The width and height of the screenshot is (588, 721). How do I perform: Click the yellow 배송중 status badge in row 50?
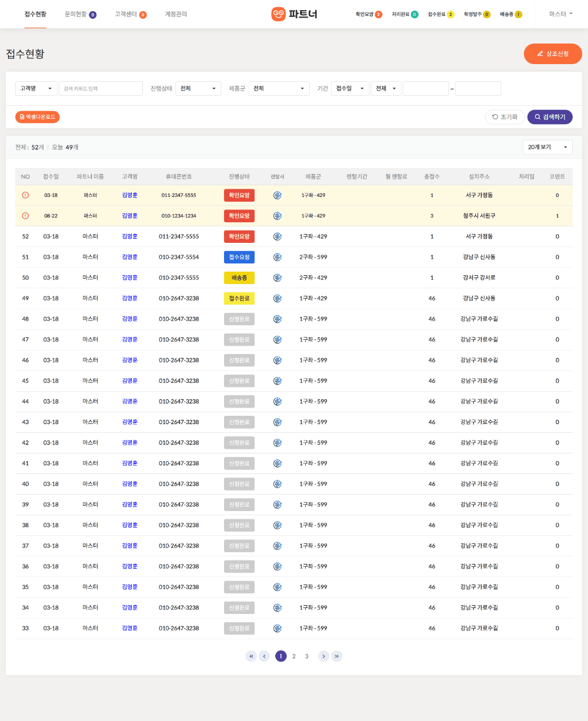click(x=239, y=278)
